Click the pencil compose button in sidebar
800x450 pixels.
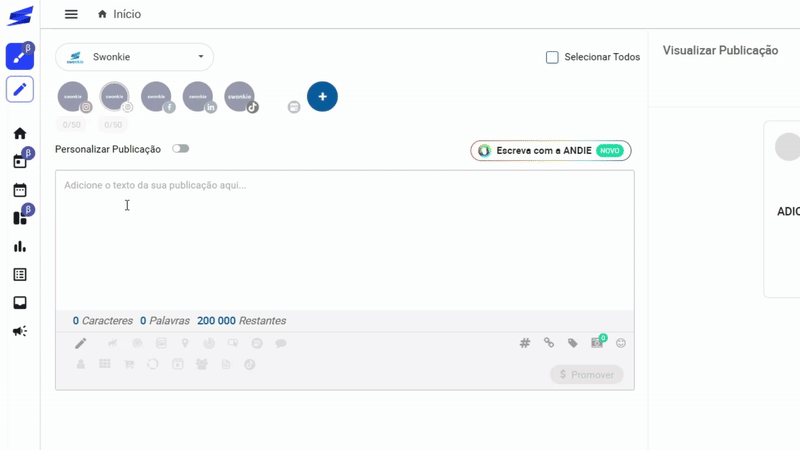(20, 89)
